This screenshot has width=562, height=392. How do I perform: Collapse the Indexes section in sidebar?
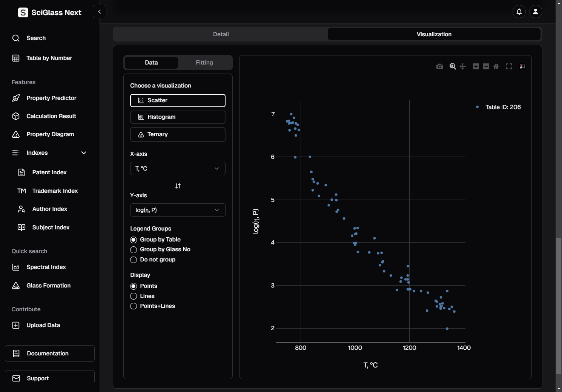pyautogui.click(x=84, y=153)
